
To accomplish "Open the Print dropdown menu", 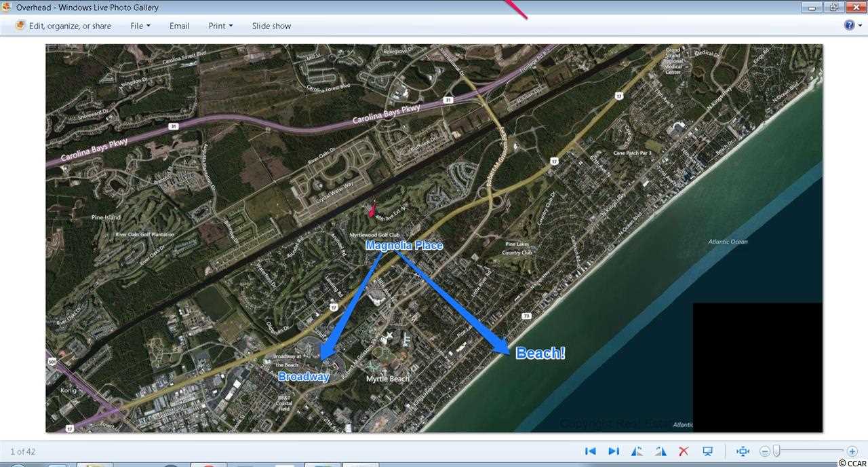I will [x=220, y=26].
